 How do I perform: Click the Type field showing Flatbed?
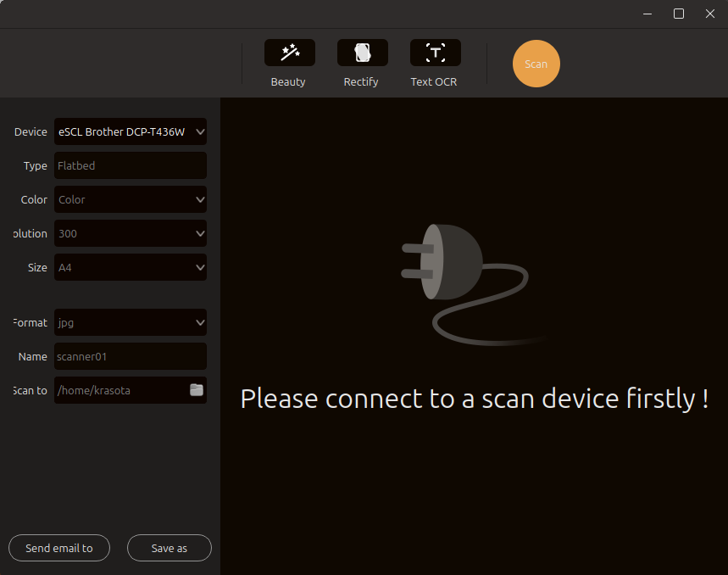click(x=131, y=166)
